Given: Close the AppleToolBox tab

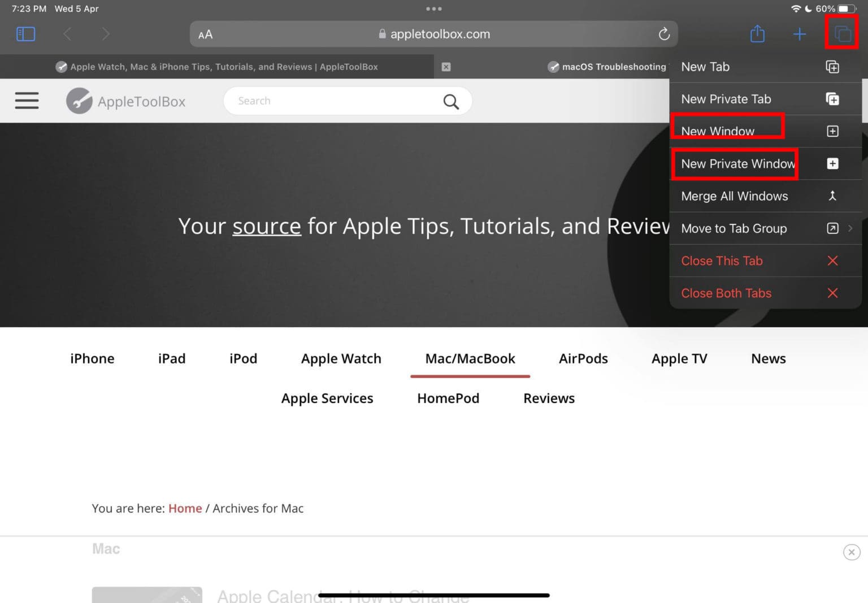Looking at the screenshot, I should 446,67.
